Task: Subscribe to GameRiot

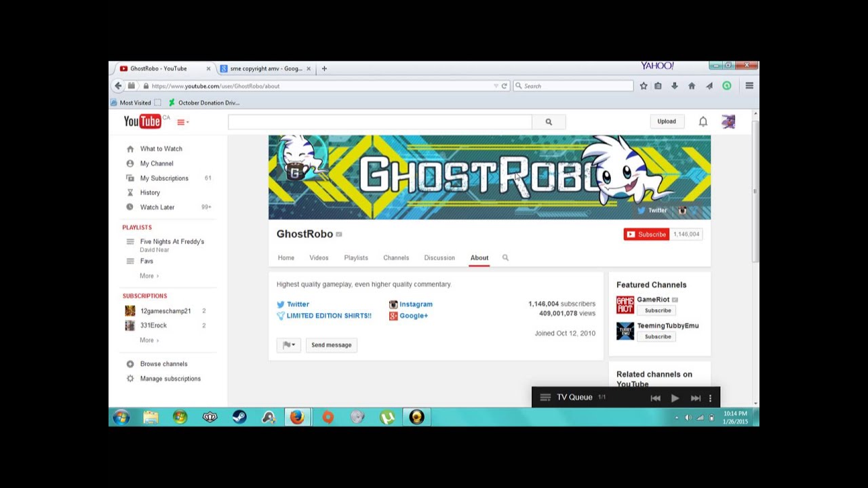Action: point(658,310)
